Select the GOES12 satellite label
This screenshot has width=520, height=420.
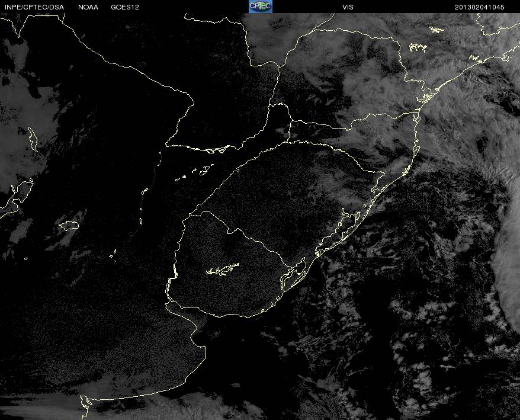click(x=125, y=7)
